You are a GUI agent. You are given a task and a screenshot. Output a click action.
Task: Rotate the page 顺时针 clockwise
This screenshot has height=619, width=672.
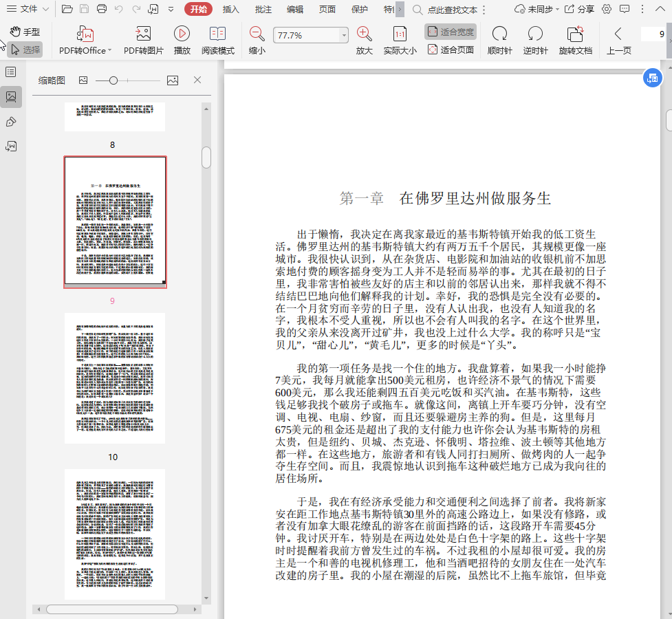[x=500, y=41]
